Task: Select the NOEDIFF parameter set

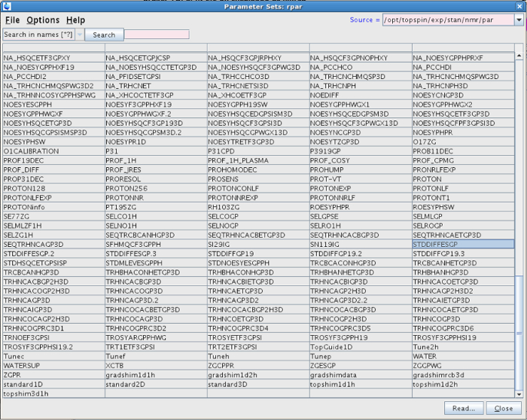Action: point(361,95)
